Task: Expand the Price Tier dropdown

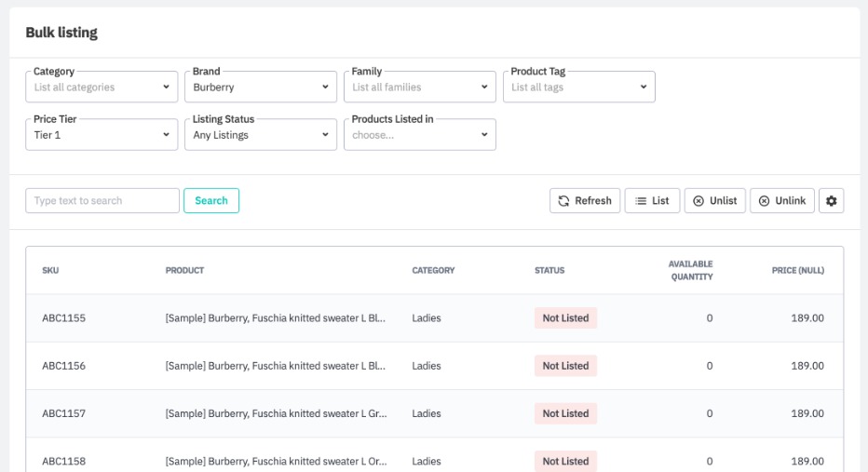Action: click(102, 135)
